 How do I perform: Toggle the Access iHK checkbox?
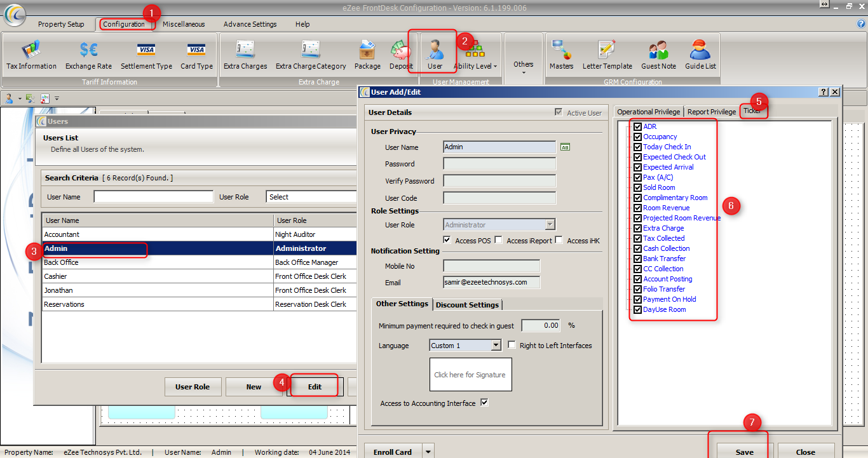tap(559, 240)
